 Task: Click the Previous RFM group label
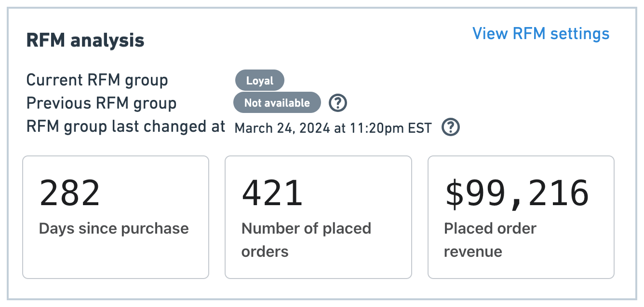coord(101,103)
